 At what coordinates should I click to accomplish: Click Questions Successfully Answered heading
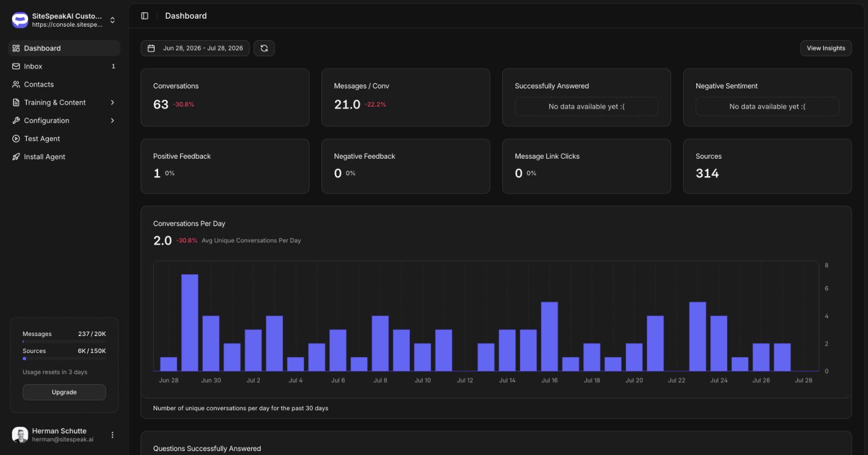click(207, 449)
